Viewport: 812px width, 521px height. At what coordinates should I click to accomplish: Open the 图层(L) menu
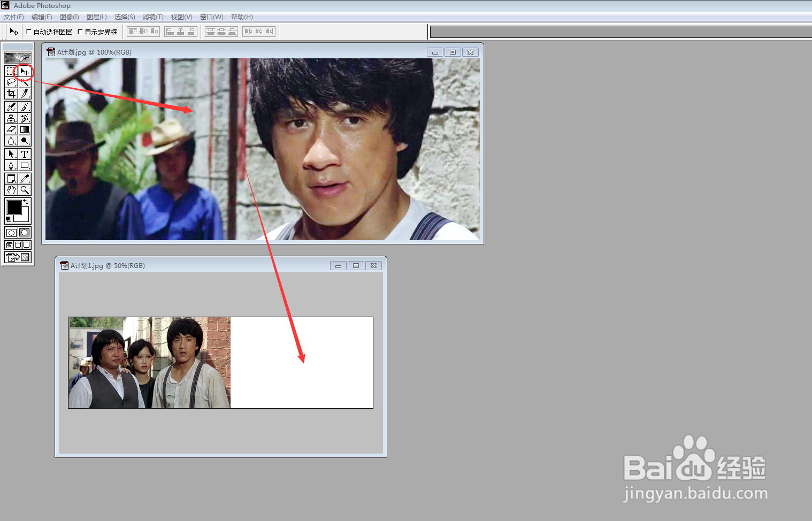[x=97, y=17]
